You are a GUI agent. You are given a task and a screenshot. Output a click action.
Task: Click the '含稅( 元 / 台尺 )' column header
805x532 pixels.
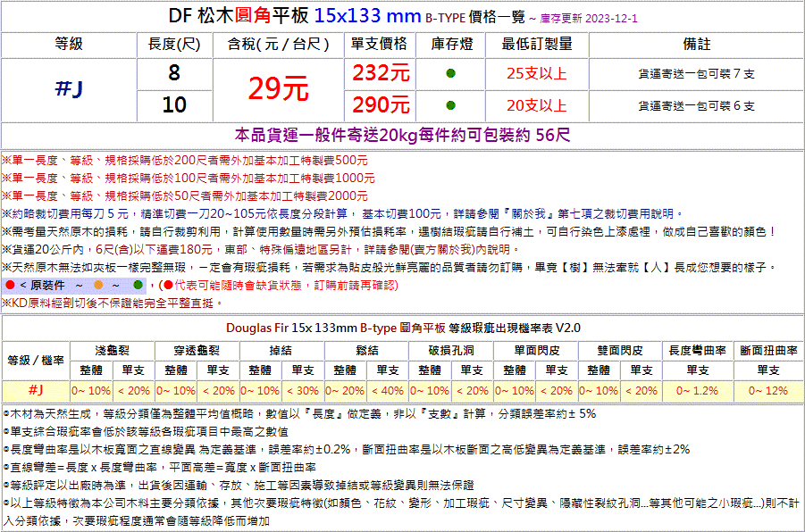click(278, 44)
